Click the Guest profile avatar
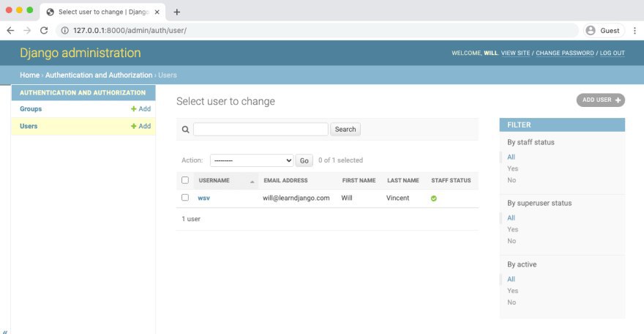Viewport: 644px width, 334px height. (x=591, y=31)
